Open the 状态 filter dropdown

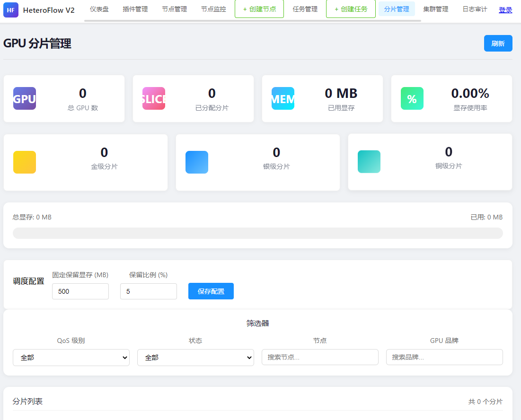pos(195,357)
